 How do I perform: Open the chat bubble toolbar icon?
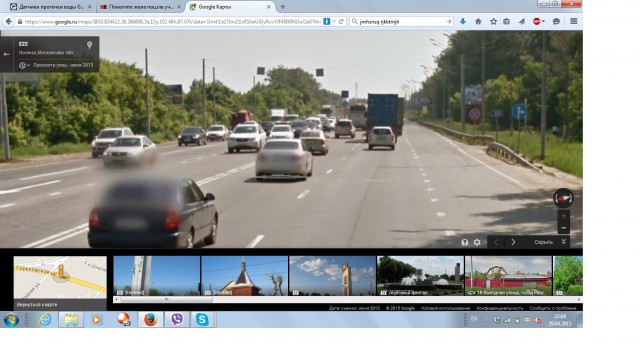pyautogui.click(x=556, y=22)
